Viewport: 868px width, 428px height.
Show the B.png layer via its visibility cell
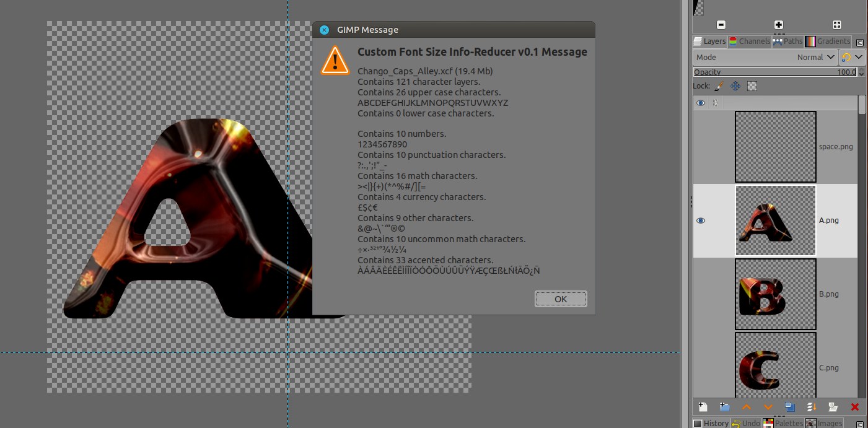(701, 294)
